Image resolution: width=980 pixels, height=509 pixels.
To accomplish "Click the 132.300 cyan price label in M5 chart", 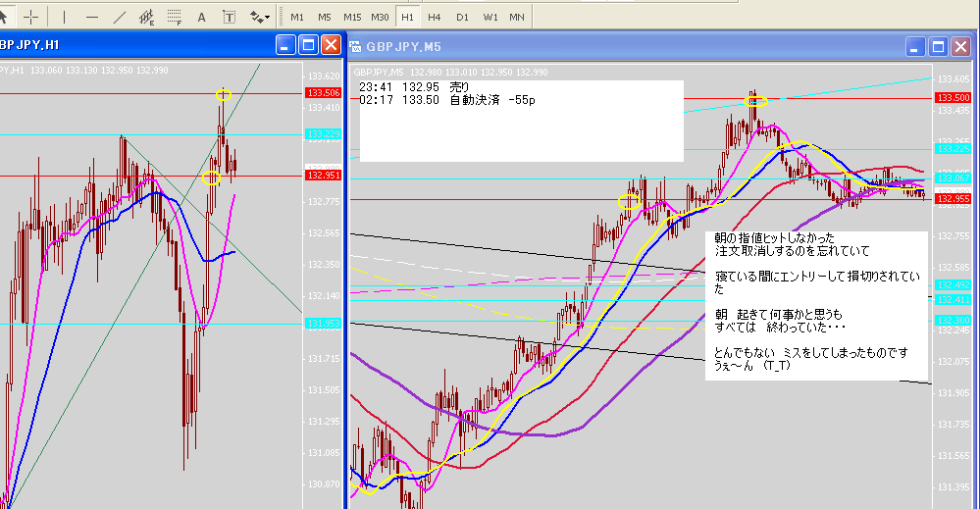I will click(954, 321).
